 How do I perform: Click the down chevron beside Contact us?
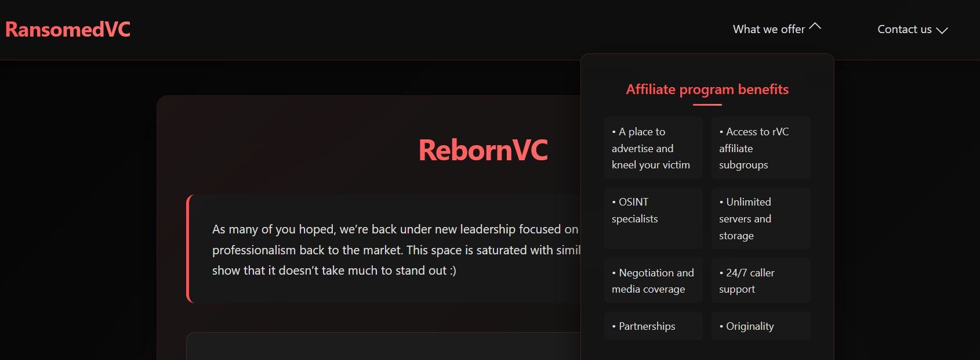(x=942, y=30)
